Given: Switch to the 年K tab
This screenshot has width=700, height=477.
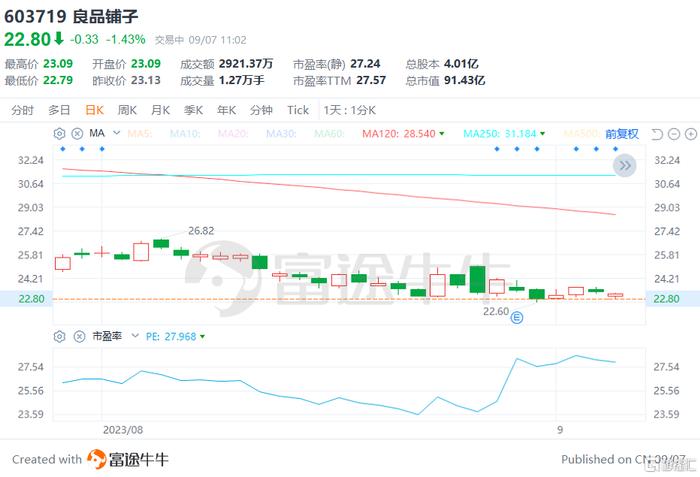Looking at the screenshot, I should [226, 110].
